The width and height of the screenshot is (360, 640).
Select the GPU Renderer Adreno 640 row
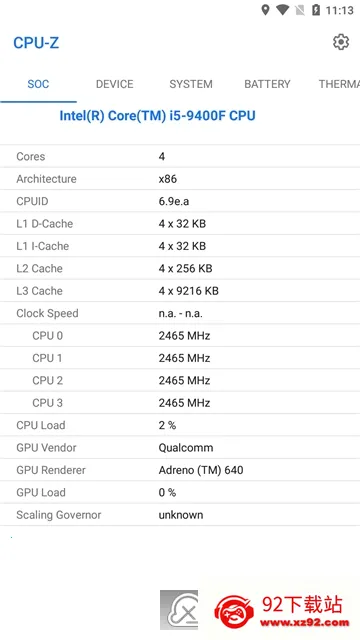[180, 470]
